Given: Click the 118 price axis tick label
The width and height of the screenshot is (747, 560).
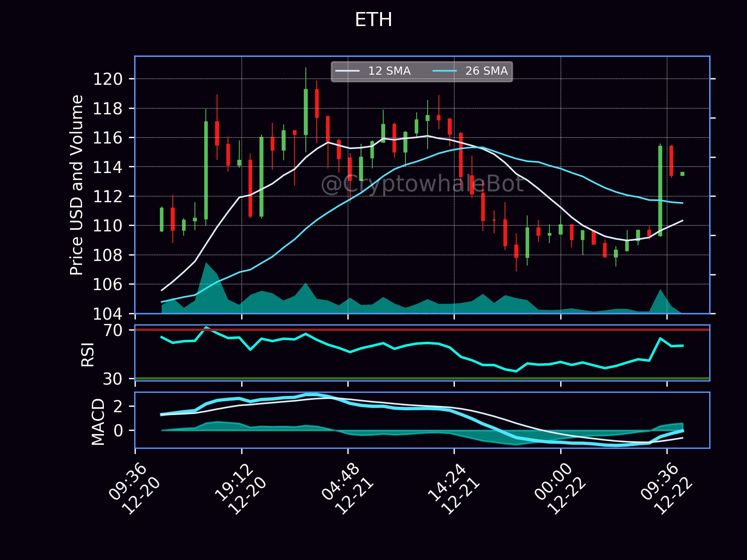Looking at the screenshot, I should 107,109.
